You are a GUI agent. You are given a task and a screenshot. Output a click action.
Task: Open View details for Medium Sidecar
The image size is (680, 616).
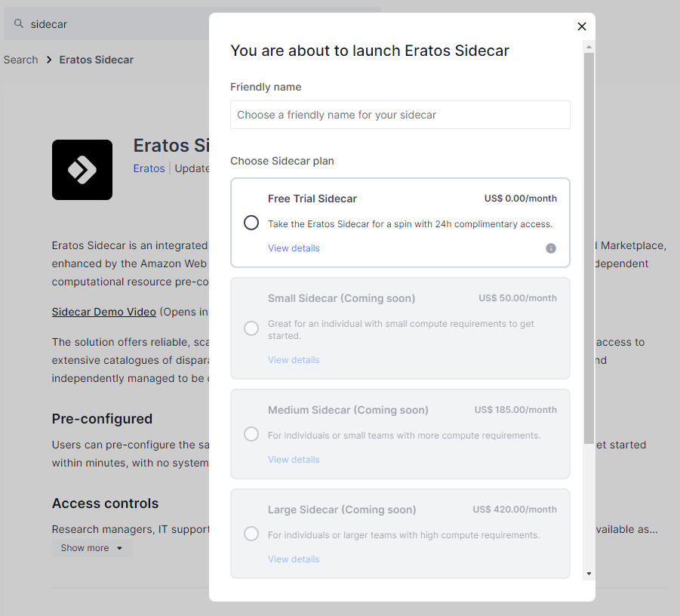pos(294,460)
